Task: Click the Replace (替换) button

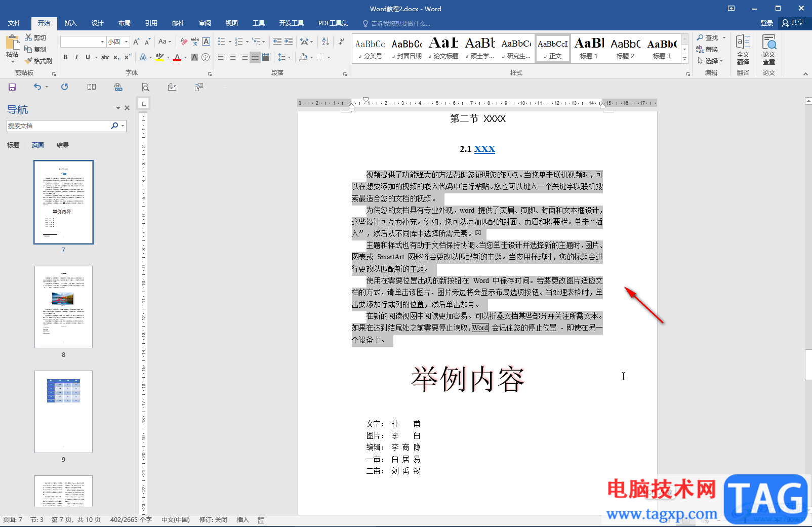Action: pyautogui.click(x=708, y=49)
